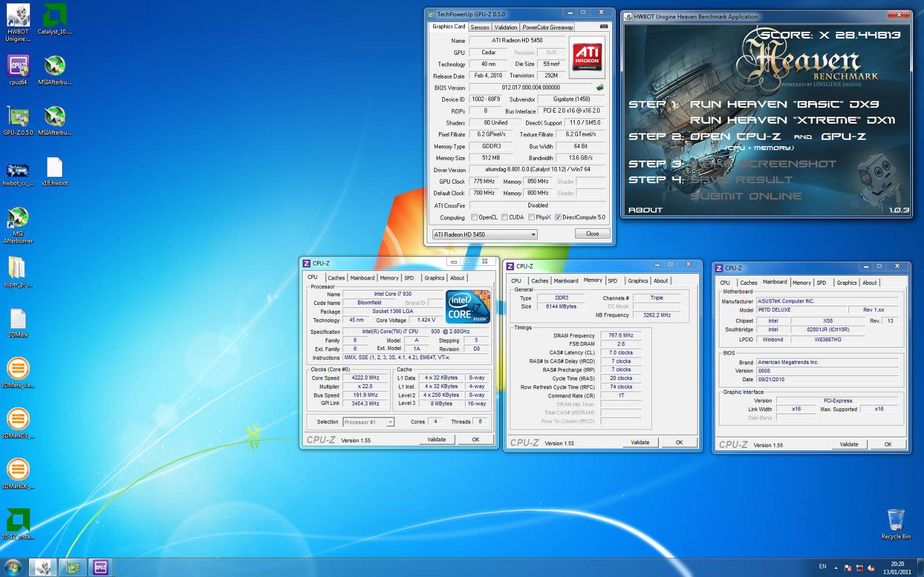Open the MSIAfterburner icon beside GPU-Z.0.5.0

(x=54, y=120)
